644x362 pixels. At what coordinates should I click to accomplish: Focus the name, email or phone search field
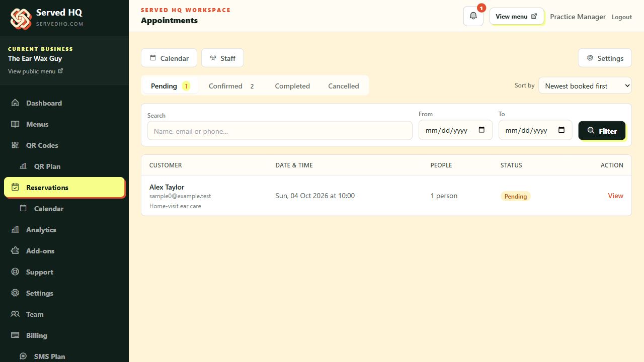280,131
